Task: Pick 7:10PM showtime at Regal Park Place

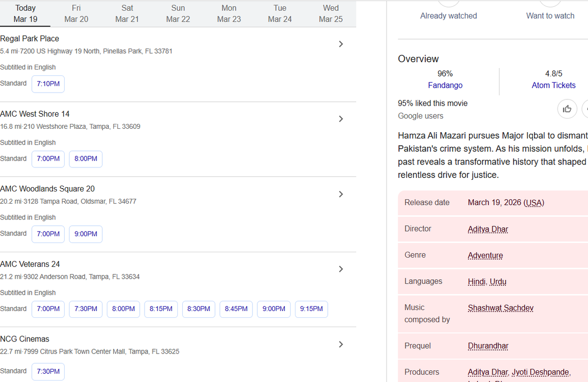Action: coord(48,84)
